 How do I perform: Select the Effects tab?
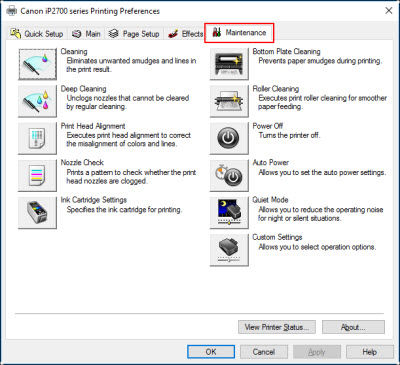[x=184, y=34]
